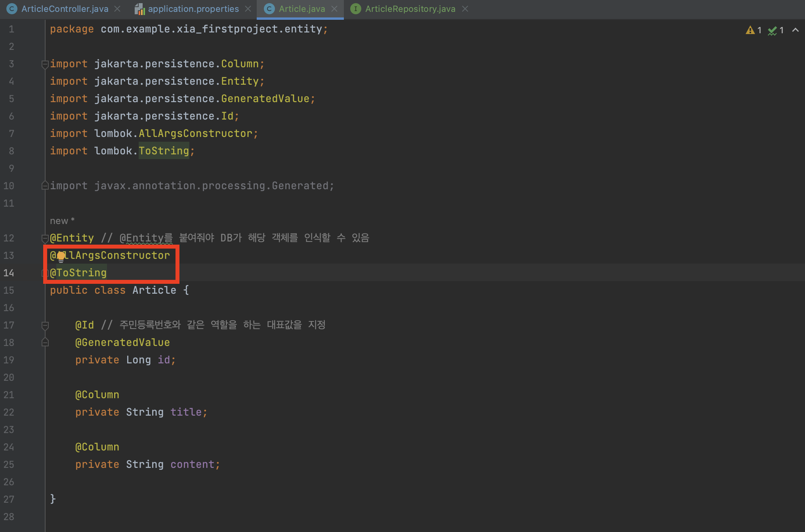Close the ArticleRepository.java tab
805x532 pixels.
point(465,9)
